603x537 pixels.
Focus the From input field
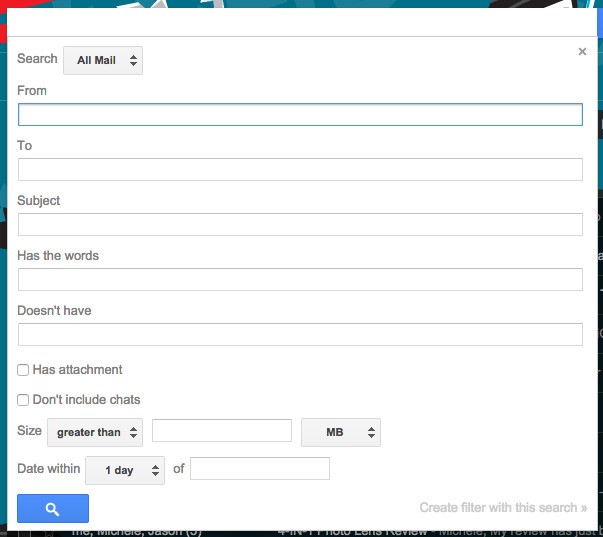pos(300,114)
